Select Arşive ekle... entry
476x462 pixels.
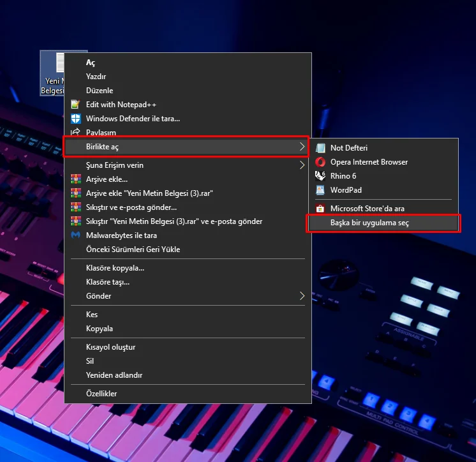click(188, 179)
